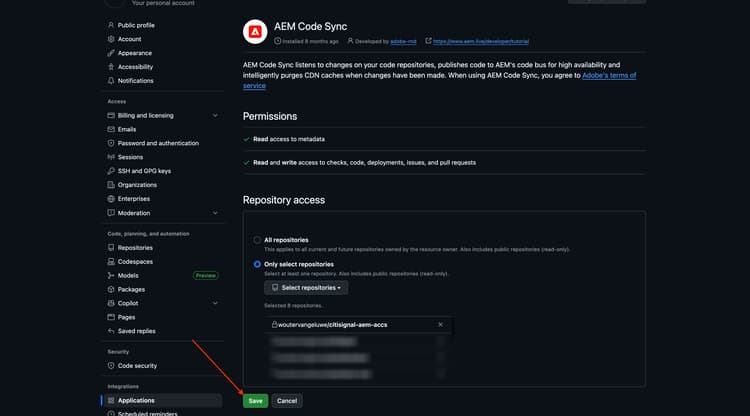This screenshot has height=416, width=750.
Task: Click the Preview badge beside Models
Action: coord(206,276)
